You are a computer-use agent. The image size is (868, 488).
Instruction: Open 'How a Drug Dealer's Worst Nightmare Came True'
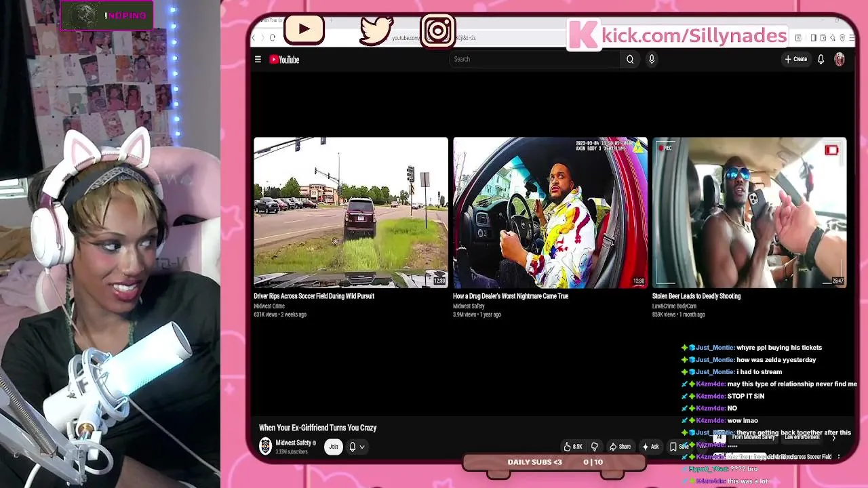coord(511,296)
